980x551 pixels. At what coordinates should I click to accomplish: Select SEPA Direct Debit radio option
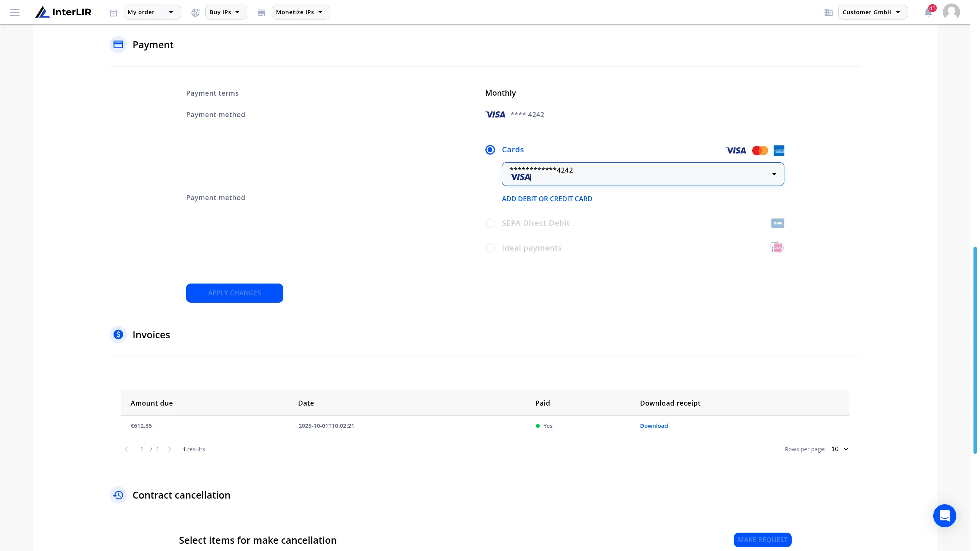490,223
